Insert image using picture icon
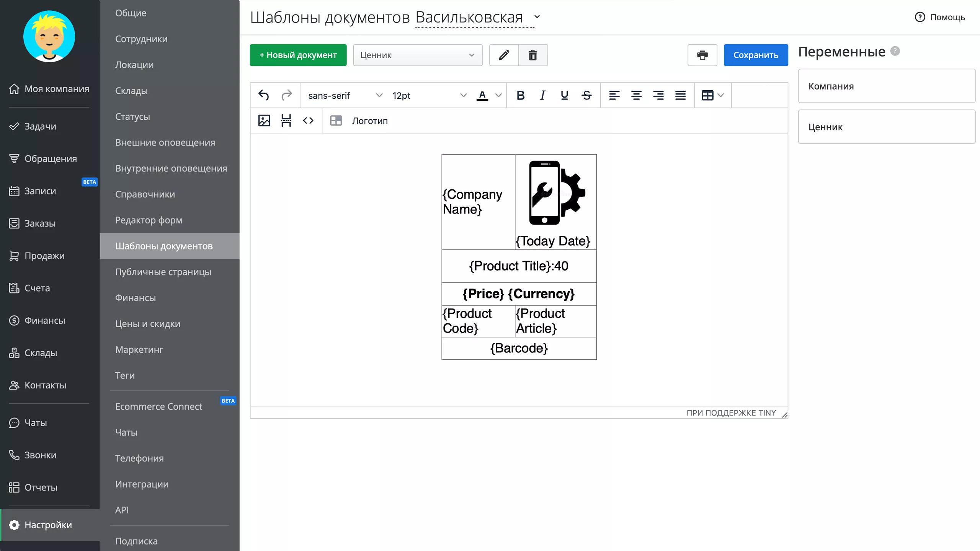 (264, 121)
